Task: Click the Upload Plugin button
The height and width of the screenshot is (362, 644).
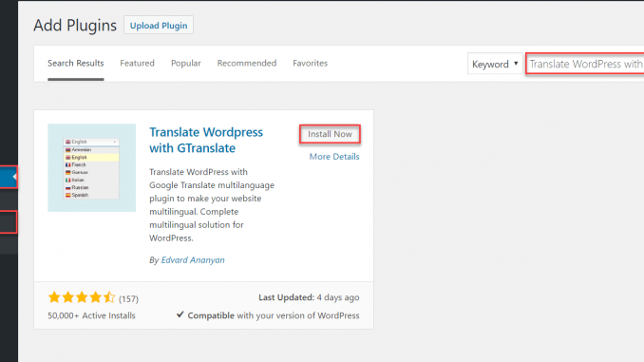Action: [x=159, y=26]
